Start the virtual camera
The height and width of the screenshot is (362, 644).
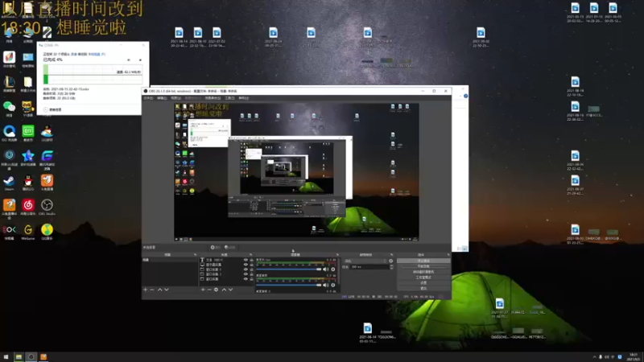423,272
